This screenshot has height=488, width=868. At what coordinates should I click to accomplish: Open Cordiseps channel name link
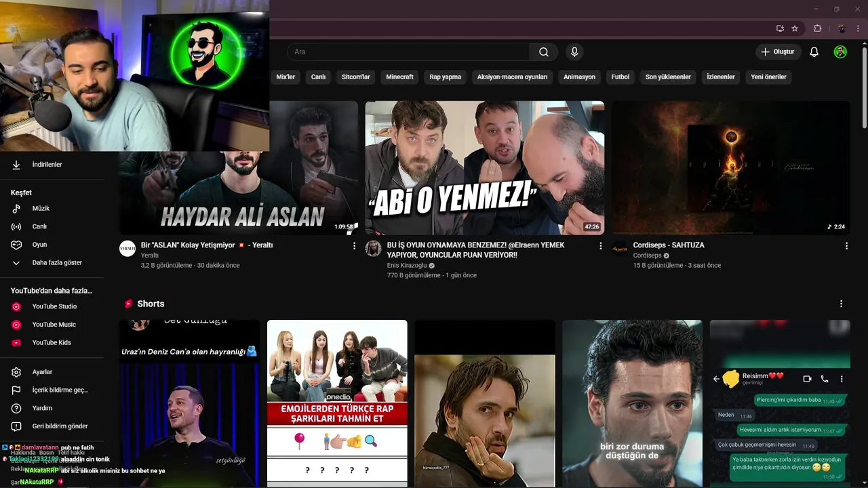point(647,256)
